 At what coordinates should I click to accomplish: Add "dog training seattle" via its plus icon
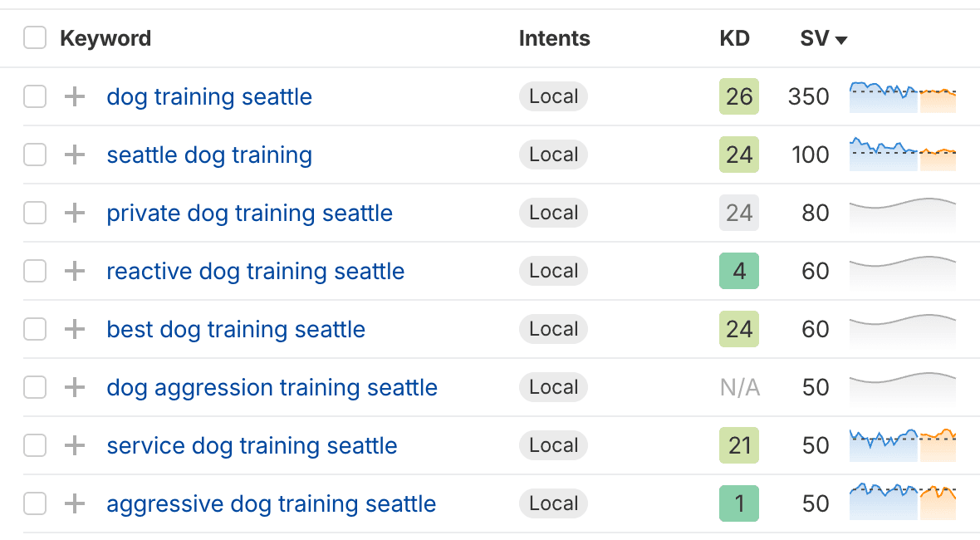pos(75,96)
